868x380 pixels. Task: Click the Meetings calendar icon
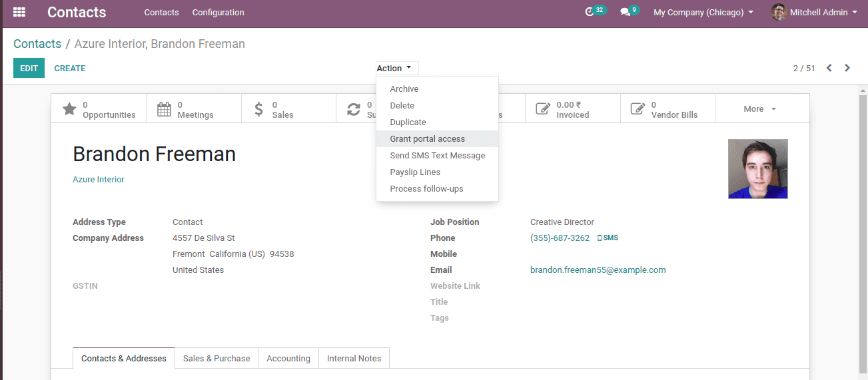[x=164, y=109]
